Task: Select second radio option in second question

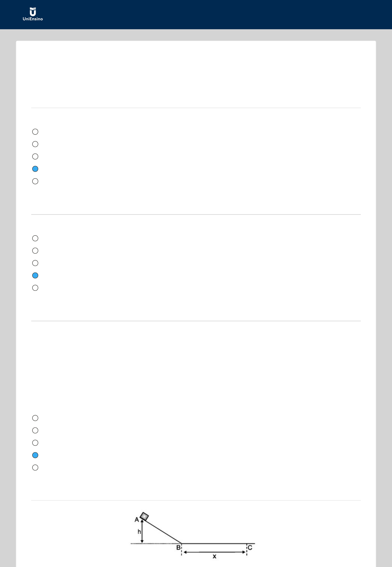Action: pos(35,251)
